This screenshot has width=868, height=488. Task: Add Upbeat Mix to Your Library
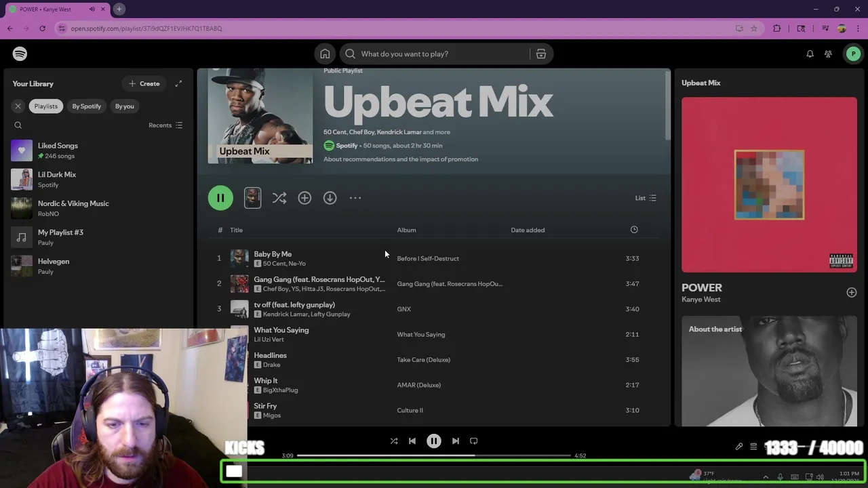coord(304,198)
